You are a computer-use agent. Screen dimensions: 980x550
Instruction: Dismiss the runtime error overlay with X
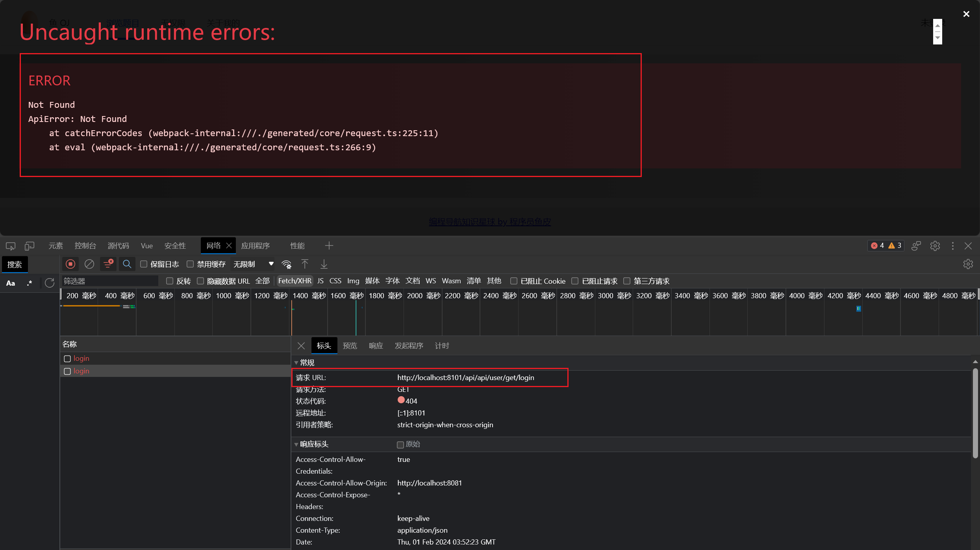point(966,14)
